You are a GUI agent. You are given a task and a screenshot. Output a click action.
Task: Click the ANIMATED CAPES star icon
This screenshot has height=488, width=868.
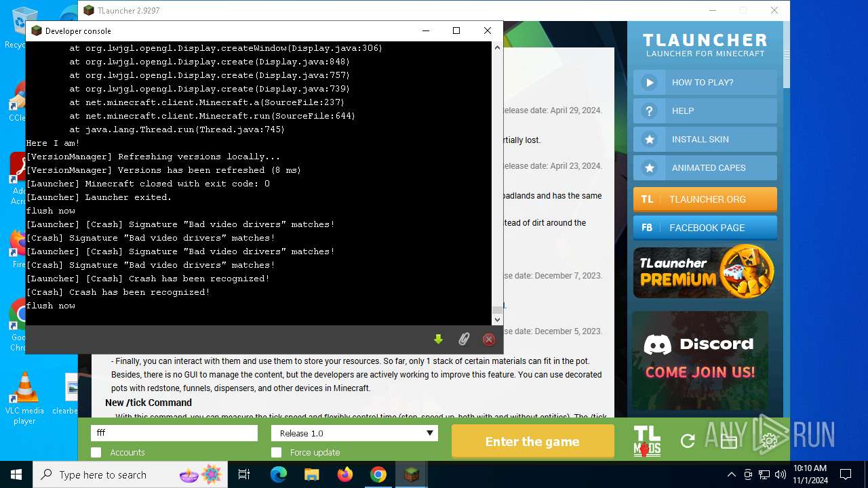(x=650, y=167)
